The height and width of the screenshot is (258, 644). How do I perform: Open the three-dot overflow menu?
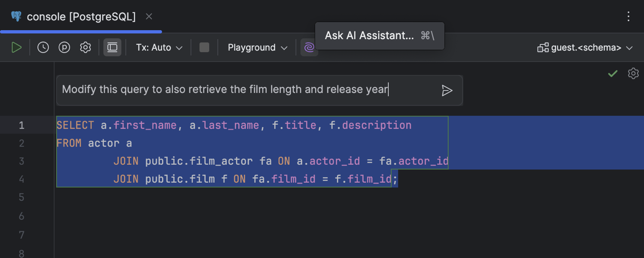(629, 16)
